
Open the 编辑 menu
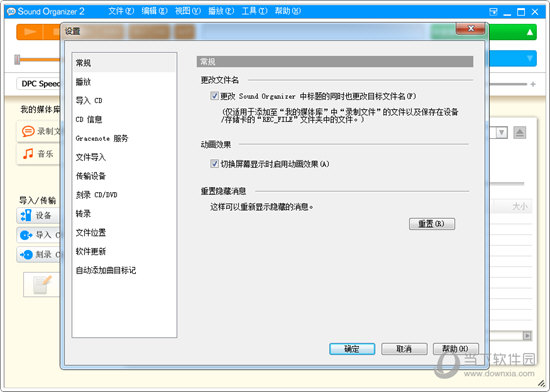click(x=154, y=11)
